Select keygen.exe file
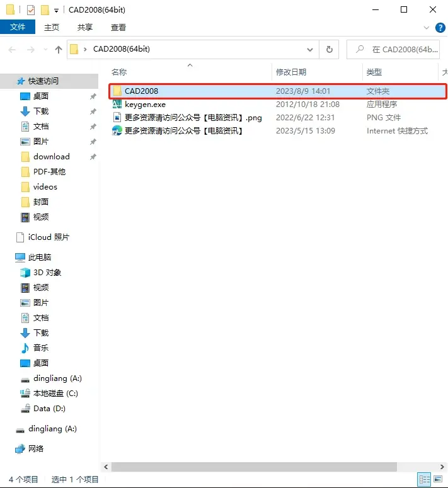The width and height of the screenshot is (448, 488). click(x=145, y=105)
